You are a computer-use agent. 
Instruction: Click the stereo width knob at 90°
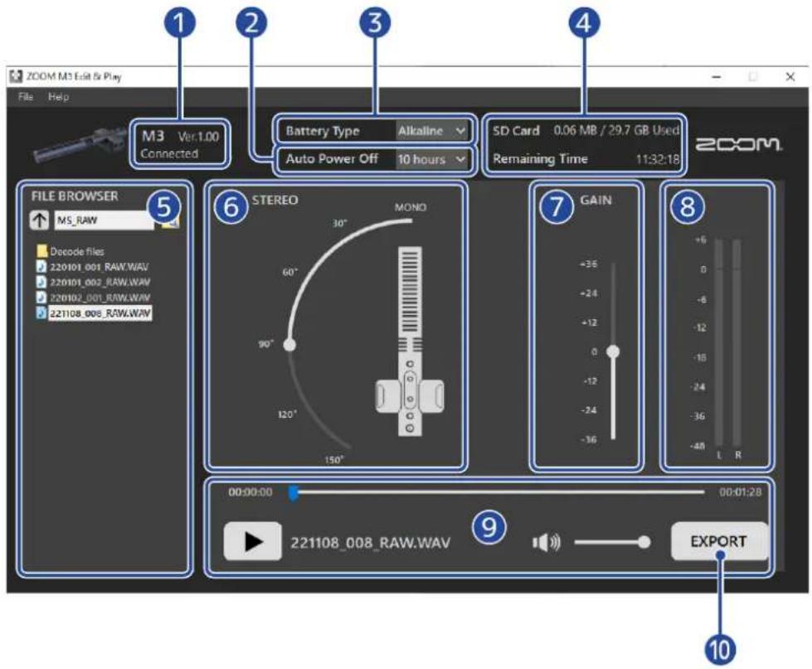(x=290, y=345)
